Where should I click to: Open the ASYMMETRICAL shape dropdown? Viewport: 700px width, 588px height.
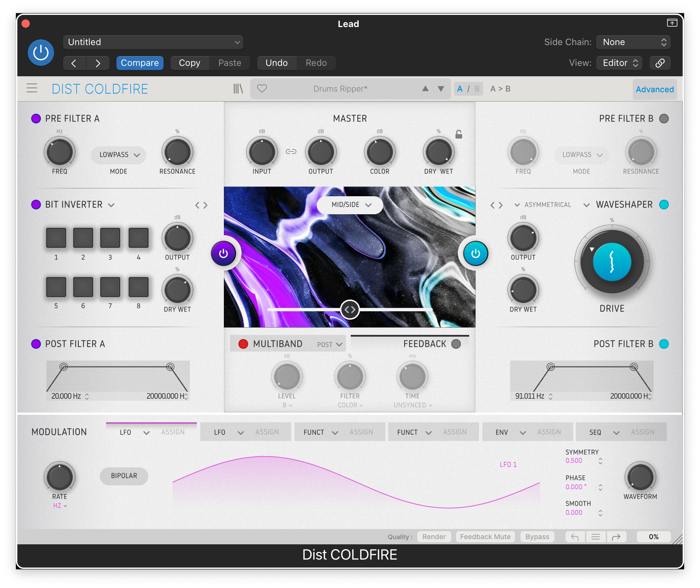click(x=543, y=205)
